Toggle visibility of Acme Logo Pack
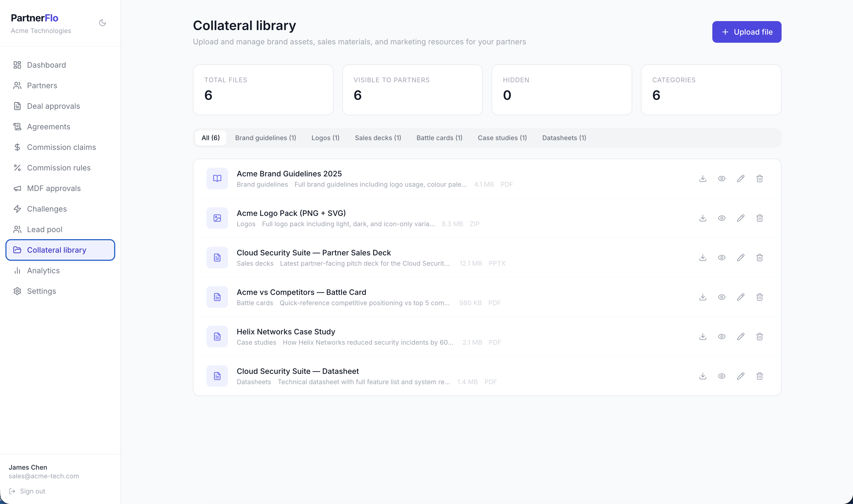Screen dimensions: 853x504 coord(722,218)
